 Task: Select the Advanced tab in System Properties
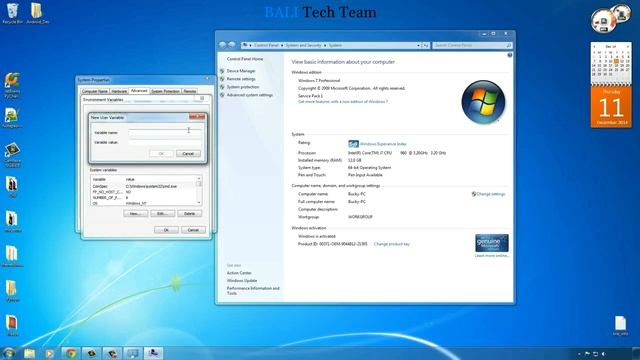click(x=139, y=91)
